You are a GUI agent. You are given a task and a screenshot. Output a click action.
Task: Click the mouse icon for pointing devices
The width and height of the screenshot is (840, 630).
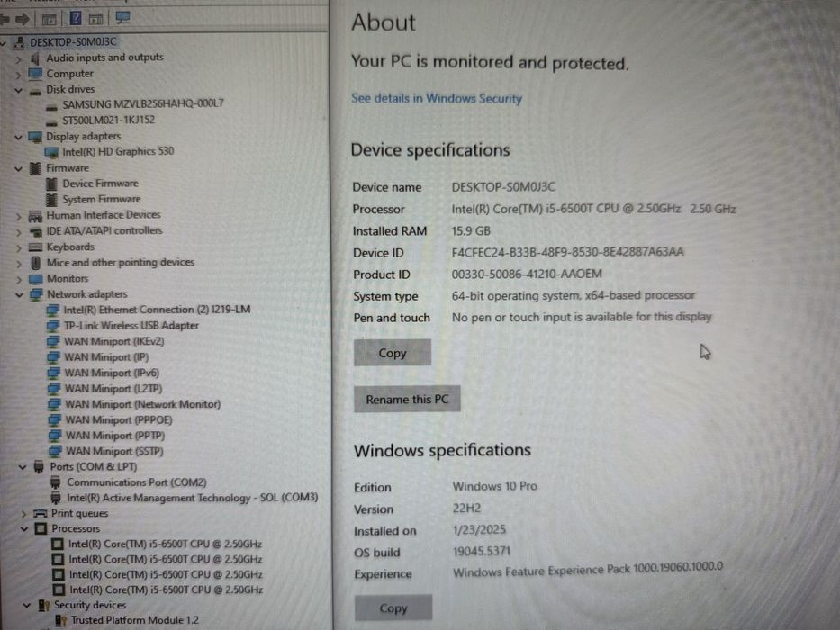point(36,263)
